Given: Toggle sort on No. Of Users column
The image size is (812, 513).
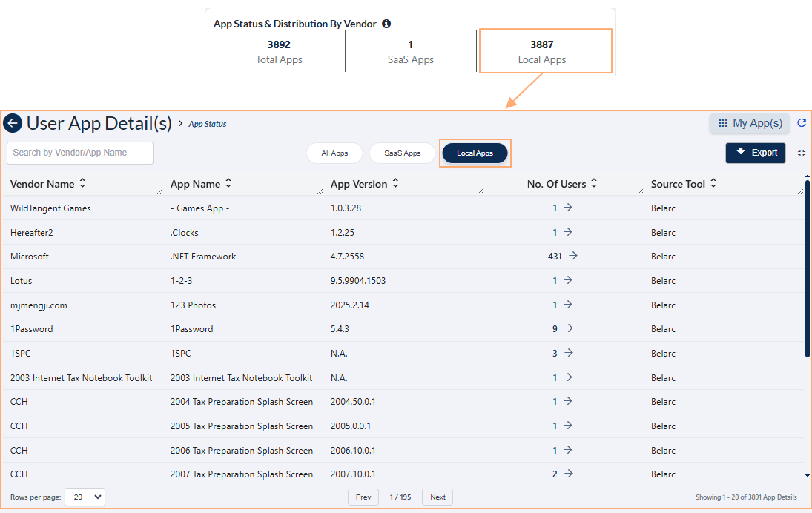Looking at the screenshot, I should point(594,183).
